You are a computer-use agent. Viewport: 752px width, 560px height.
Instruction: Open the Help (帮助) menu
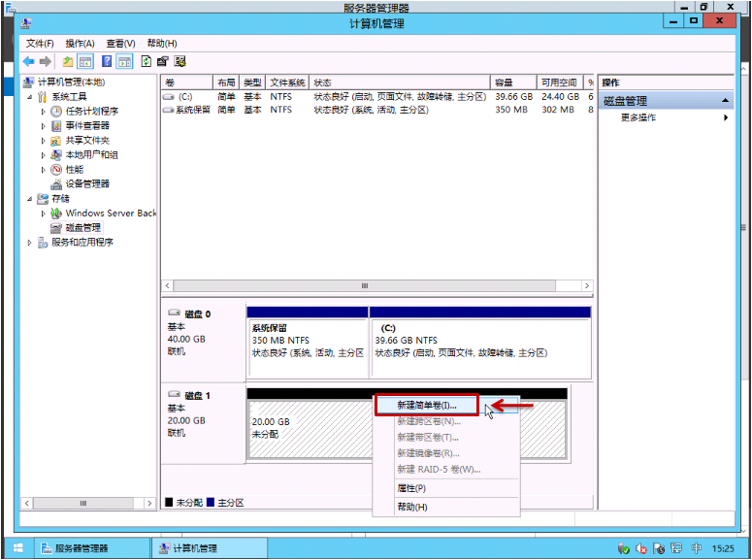pos(162,44)
